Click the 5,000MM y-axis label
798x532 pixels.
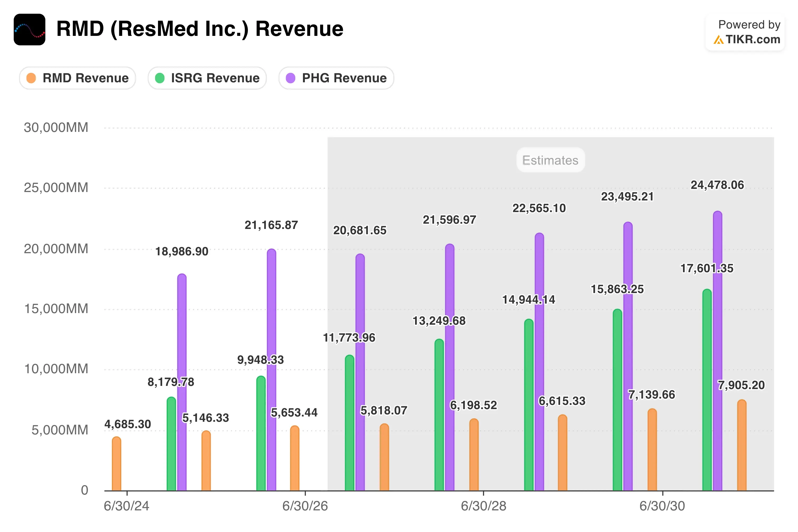click(60, 430)
